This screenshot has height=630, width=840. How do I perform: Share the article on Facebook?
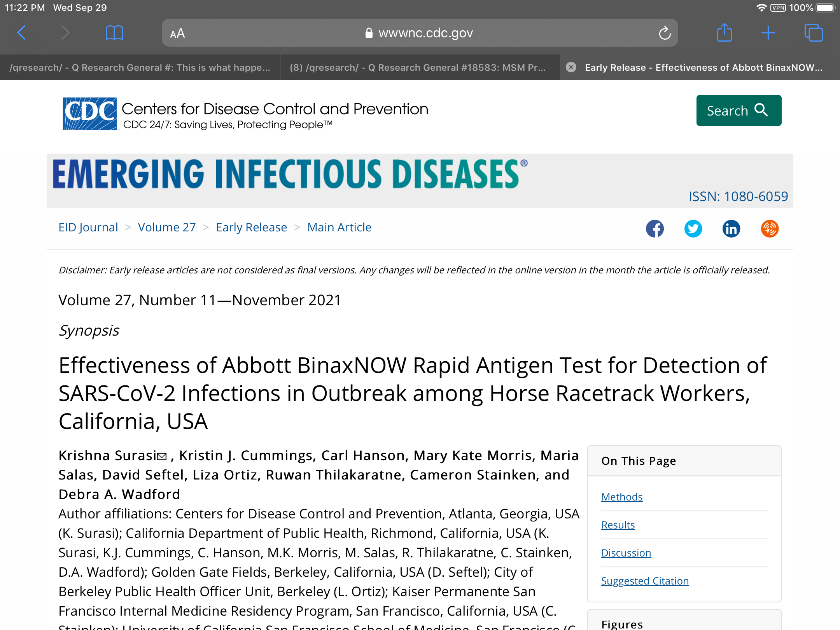[655, 229]
